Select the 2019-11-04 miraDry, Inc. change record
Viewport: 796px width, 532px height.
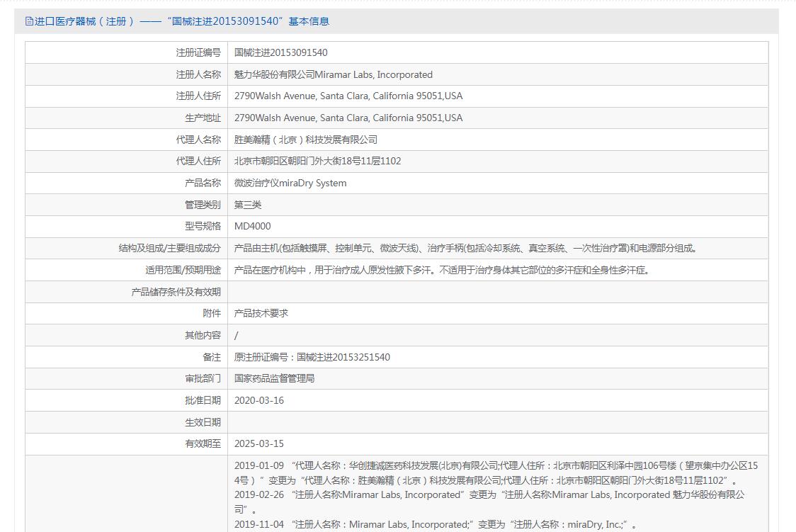[435, 524]
